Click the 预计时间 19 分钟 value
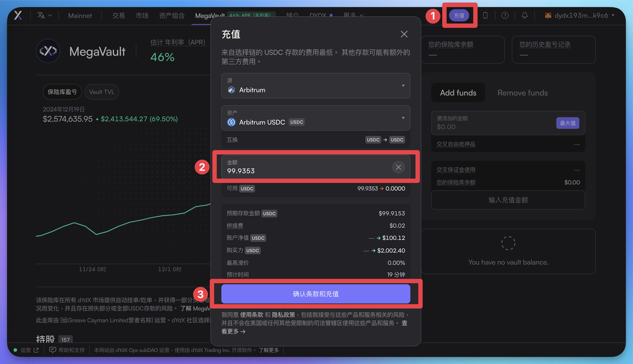Screen dimensions: 633x364 (396, 274)
